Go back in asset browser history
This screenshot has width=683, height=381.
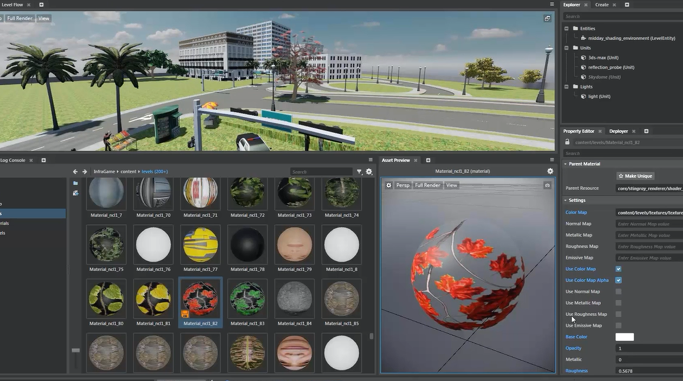click(x=75, y=172)
